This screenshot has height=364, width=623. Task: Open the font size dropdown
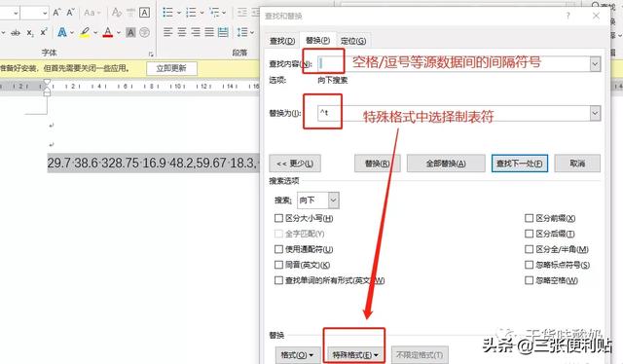46,13
